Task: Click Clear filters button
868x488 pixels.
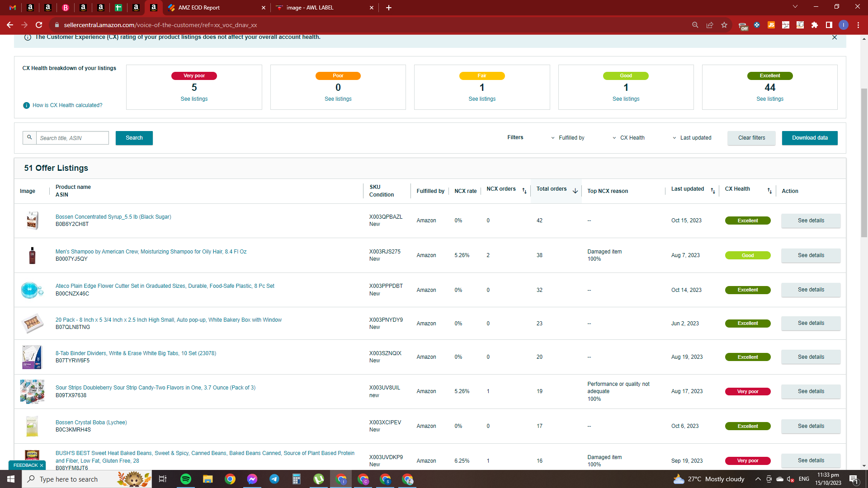Action: click(751, 138)
